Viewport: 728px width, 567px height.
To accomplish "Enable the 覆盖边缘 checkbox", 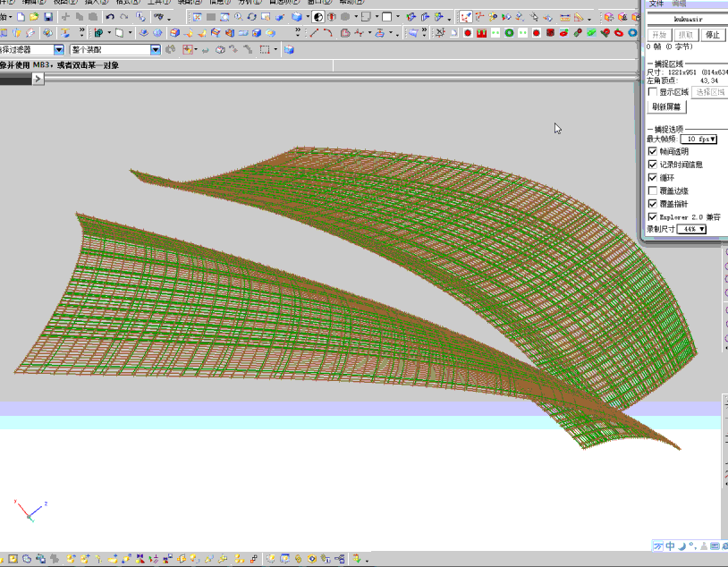I will point(652,190).
